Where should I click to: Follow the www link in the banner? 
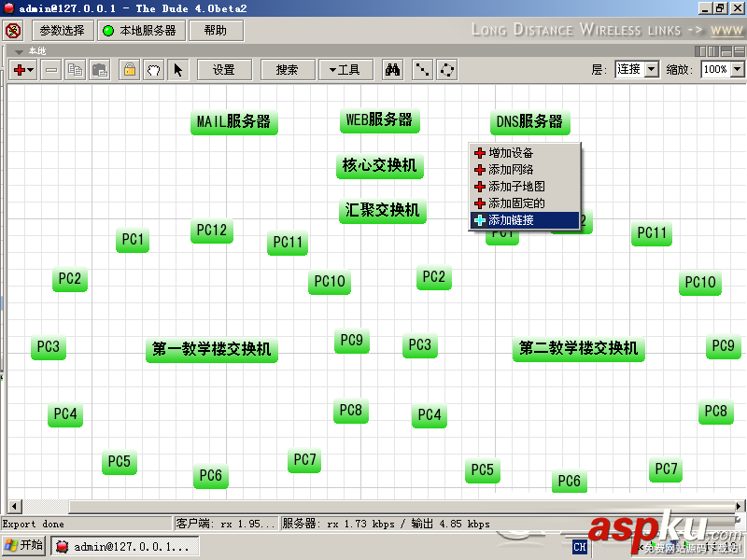click(x=726, y=31)
